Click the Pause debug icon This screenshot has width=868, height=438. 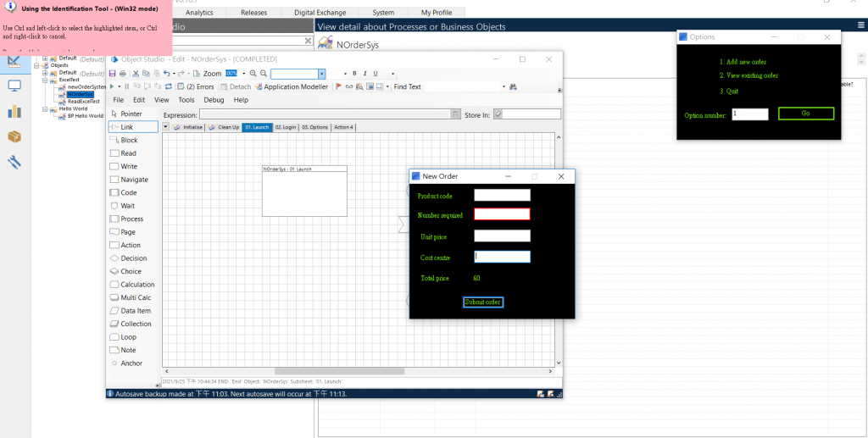(127, 86)
